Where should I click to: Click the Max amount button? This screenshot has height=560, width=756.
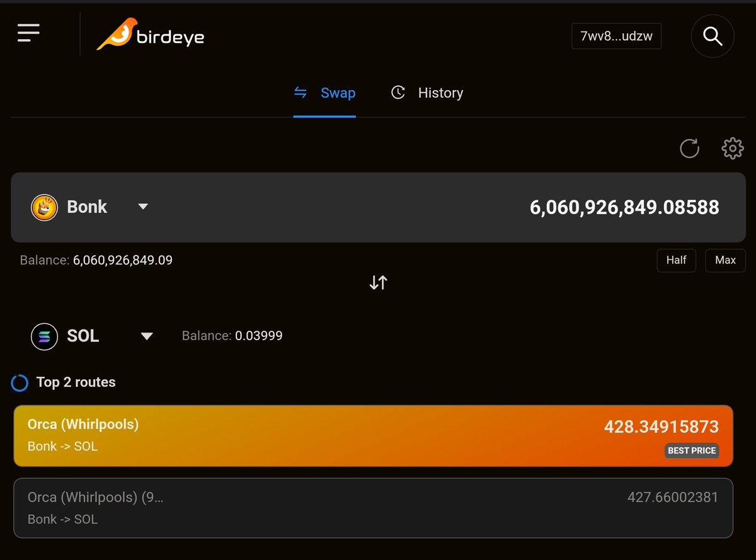coord(725,260)
